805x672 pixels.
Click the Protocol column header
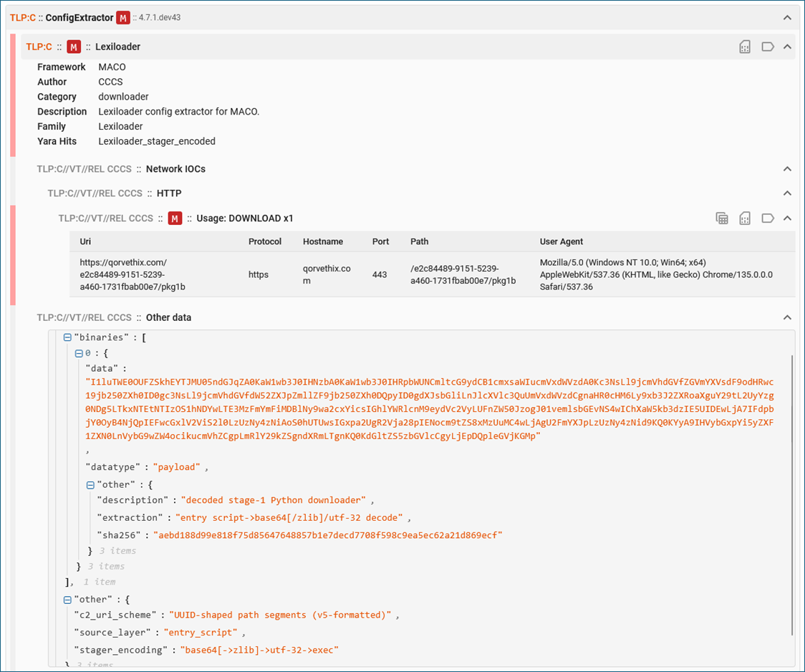[265, 241]
